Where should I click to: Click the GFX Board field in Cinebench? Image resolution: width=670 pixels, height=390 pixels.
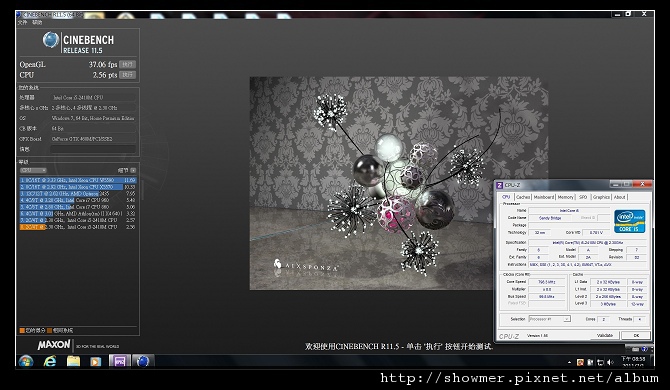click(x=93, y=139)
